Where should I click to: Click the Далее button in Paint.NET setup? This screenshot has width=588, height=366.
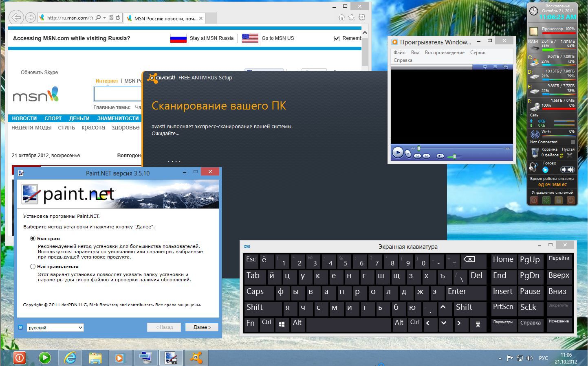tap(202, 327)
